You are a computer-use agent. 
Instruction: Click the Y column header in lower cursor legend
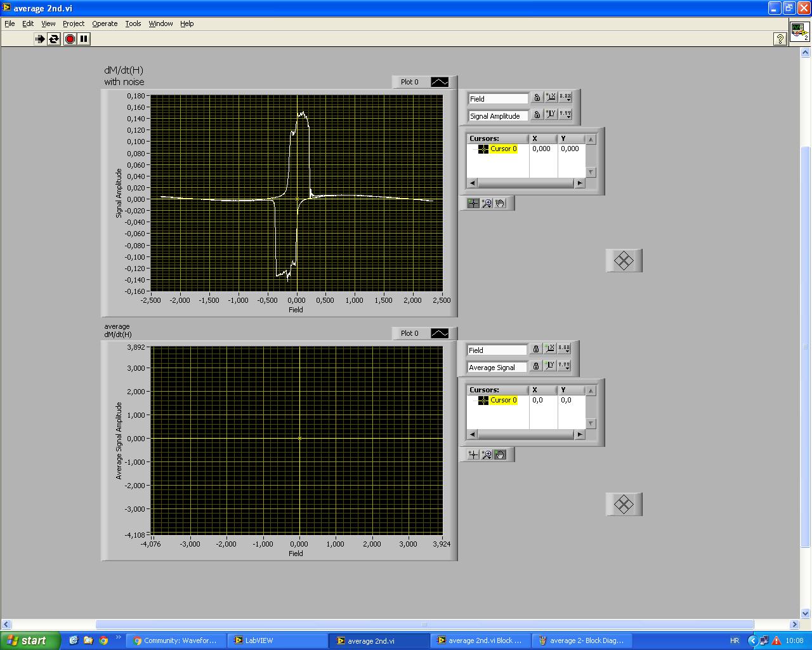pos(572,390)
